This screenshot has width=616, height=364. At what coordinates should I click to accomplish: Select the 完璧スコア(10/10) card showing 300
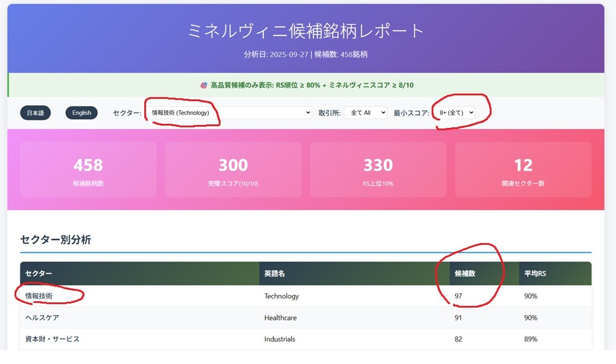point(233,170)
